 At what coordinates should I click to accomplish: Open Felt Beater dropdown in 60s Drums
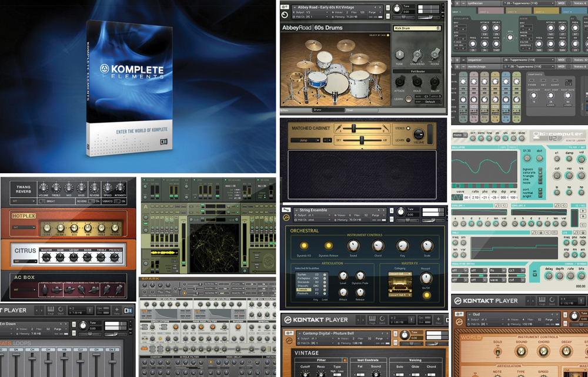(417, 71)
